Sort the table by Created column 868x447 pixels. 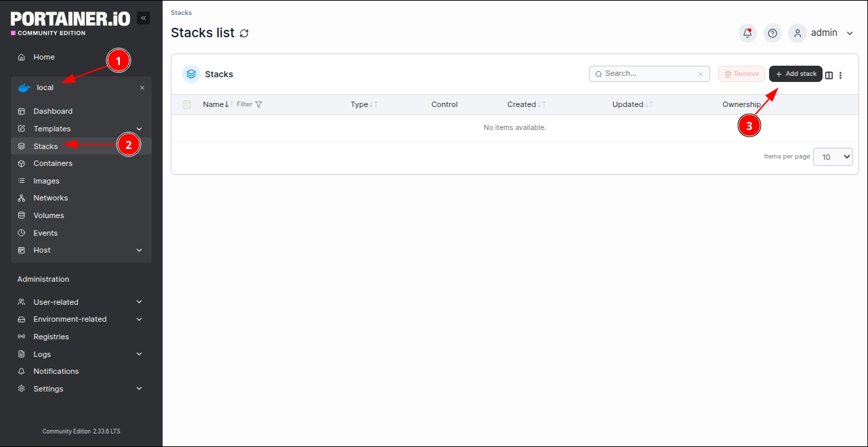pyautogui.click(x=522, y=104)
